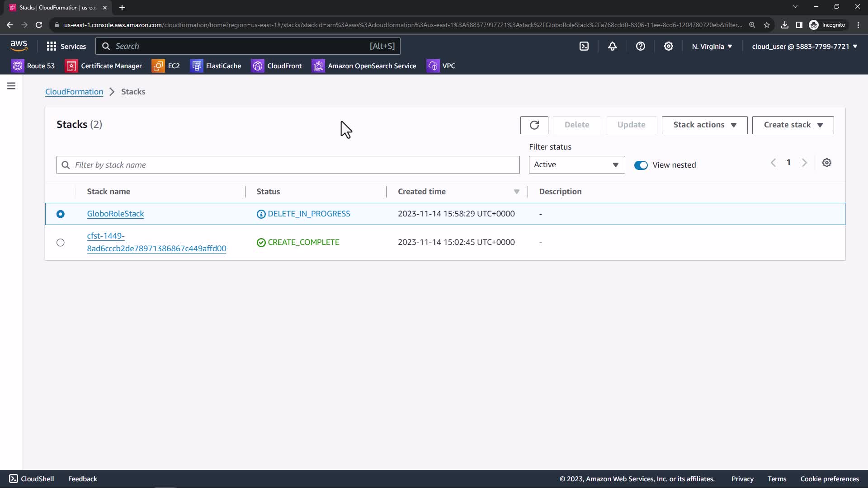Open the GloboRoleStack link

(x=115, y=214)
